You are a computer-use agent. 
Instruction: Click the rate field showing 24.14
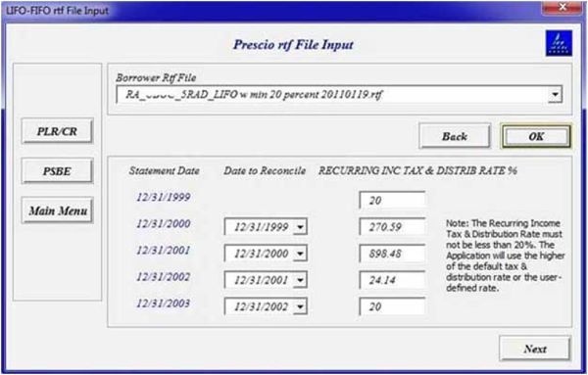pos(392,280)
